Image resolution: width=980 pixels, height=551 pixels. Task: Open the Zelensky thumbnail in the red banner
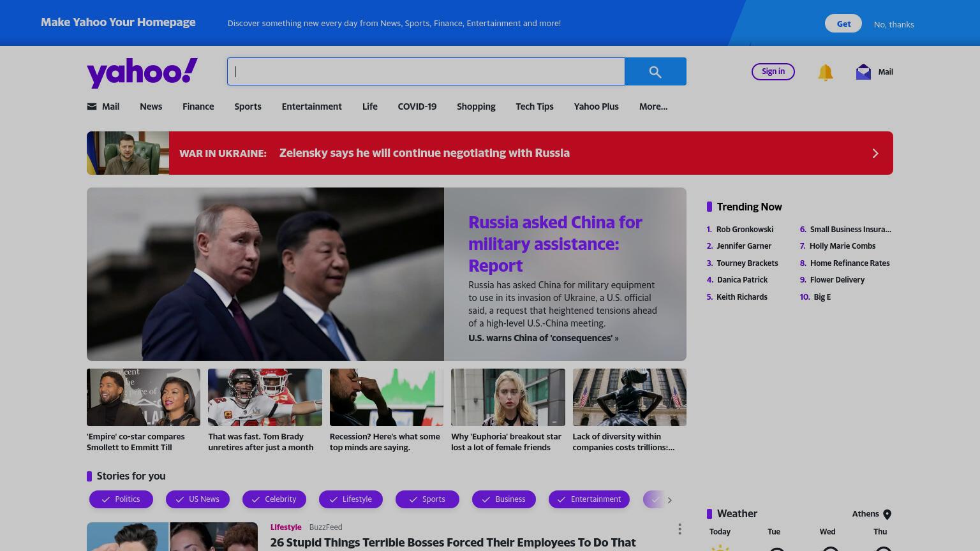pyautogui.click(x=128, y=153)
